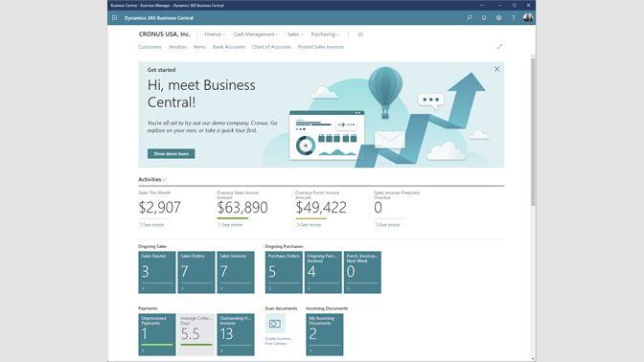Click the scrollbar down arrow
Screen dimensions: 644x362
click(533, 359)
